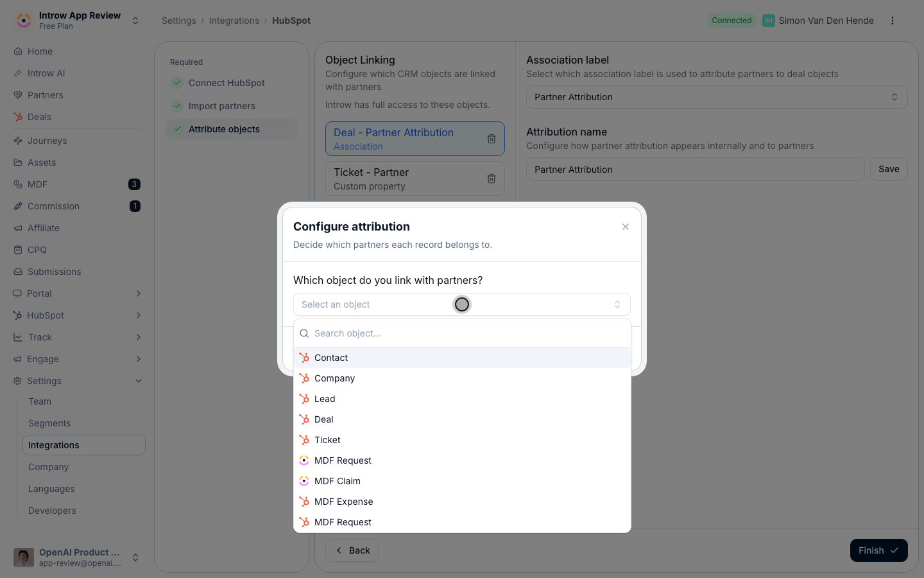Image resolution: width=924 pixels, height=578 pixels.
Task: Select the HubSpot MDF Request option
Action: 462,522
